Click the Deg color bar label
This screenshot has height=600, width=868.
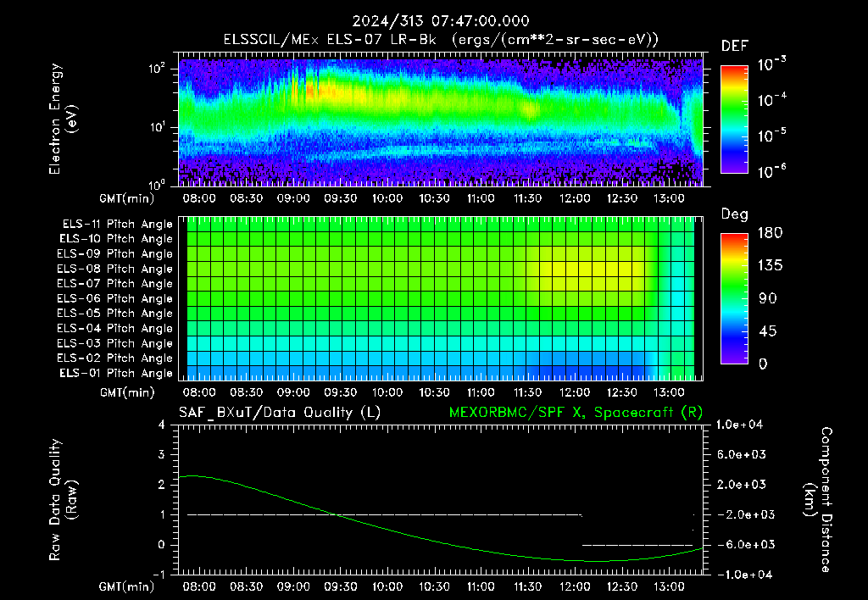coord(735,214)
